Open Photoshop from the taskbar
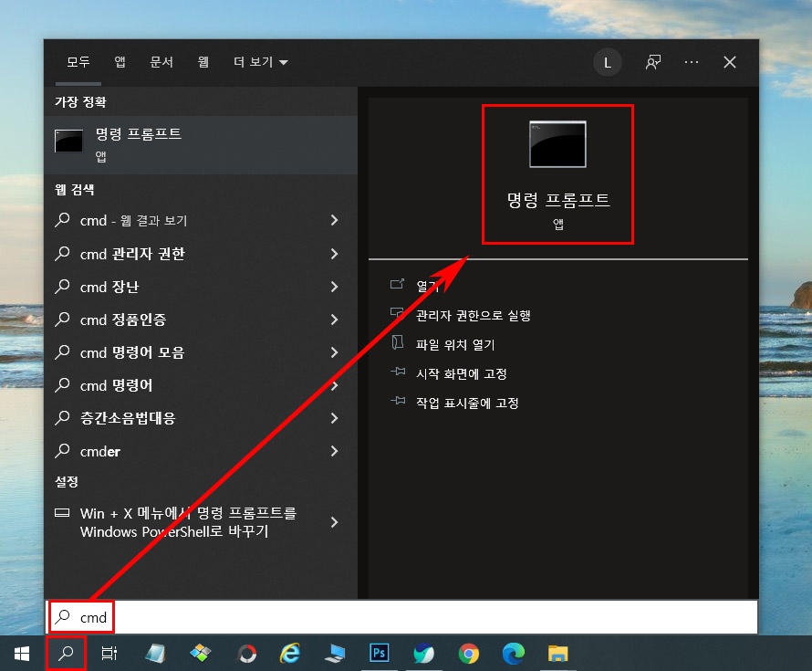Viewport: 812px width, 671px height. click(380, 654)
